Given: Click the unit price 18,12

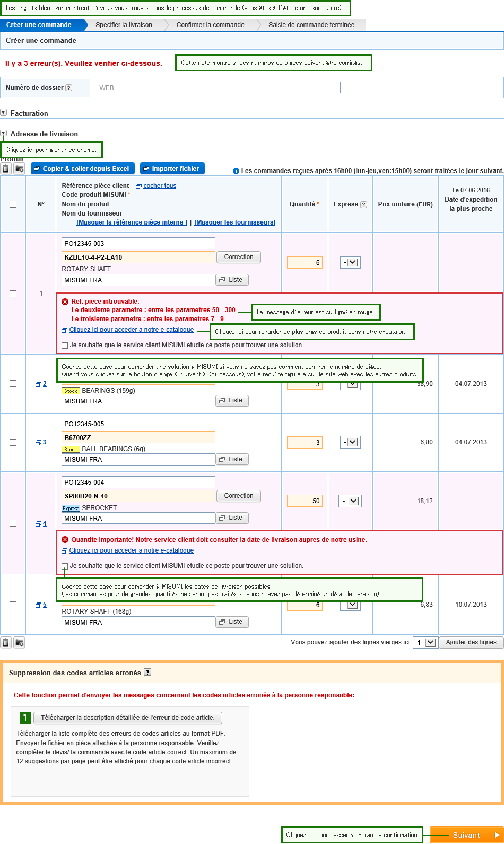Looking at the screenshot, I should 425,501.
